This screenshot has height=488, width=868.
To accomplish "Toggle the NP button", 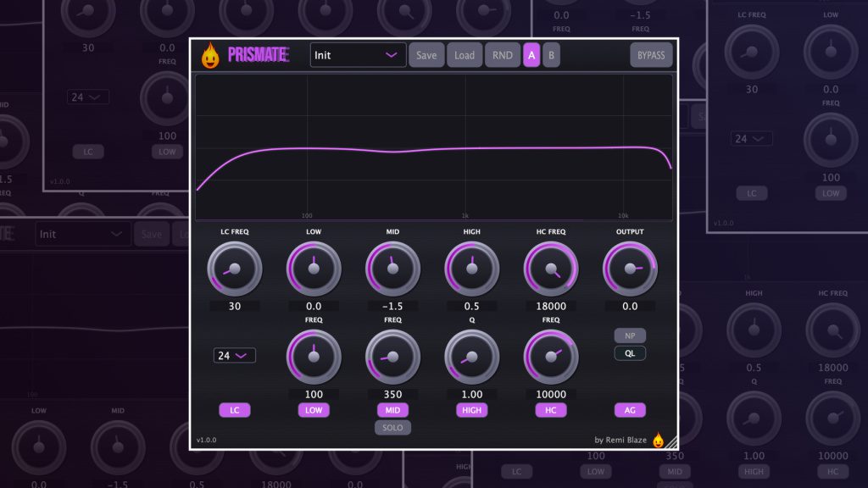I will 630,335.
